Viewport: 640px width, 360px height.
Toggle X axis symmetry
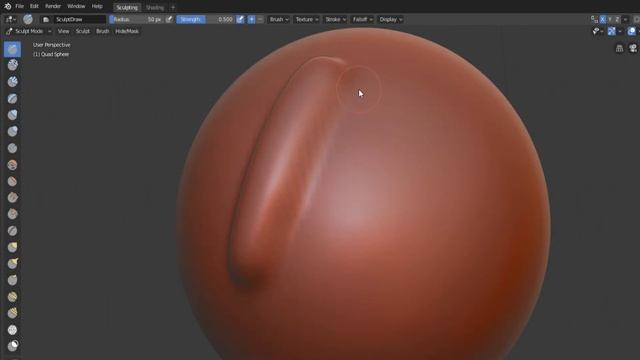pyautogui.click(x=602, y=19)
